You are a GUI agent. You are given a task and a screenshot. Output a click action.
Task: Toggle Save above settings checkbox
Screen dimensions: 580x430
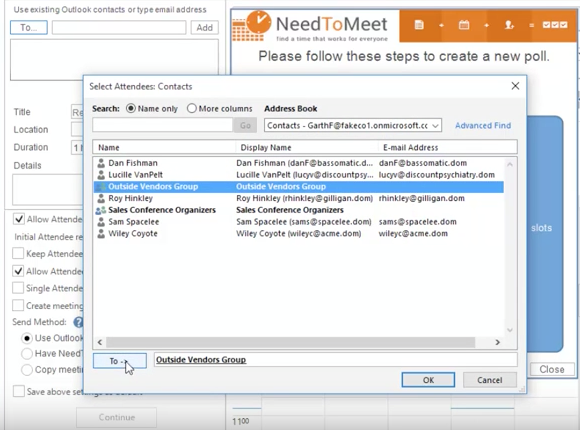[x=18, y=391]
